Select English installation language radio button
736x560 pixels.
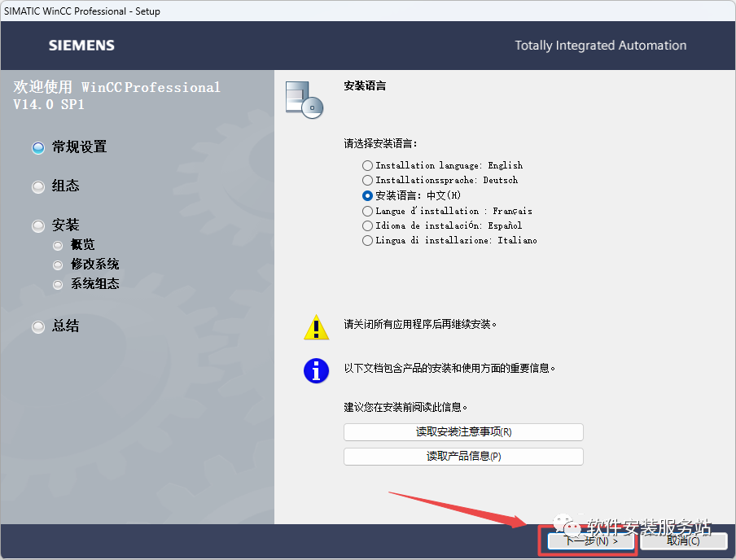(x=367, y=165)
